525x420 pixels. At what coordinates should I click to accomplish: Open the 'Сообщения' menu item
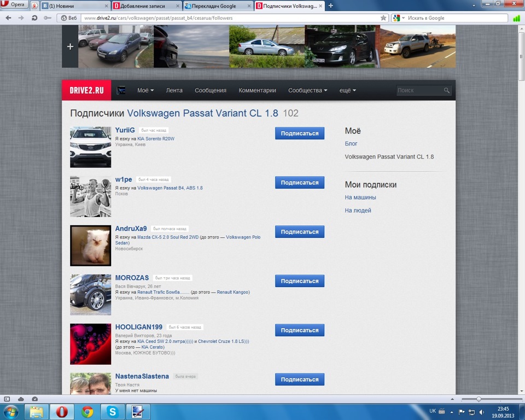click(211, 90)
